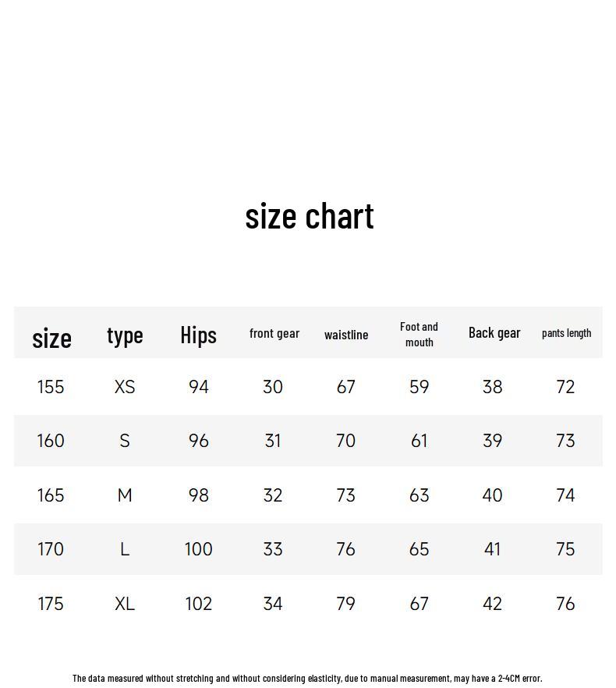Click the size 160 cell
616x688 pixels.
51,441
